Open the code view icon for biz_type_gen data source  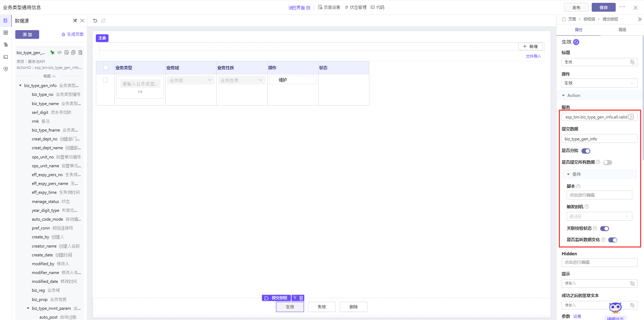[59, 53]
